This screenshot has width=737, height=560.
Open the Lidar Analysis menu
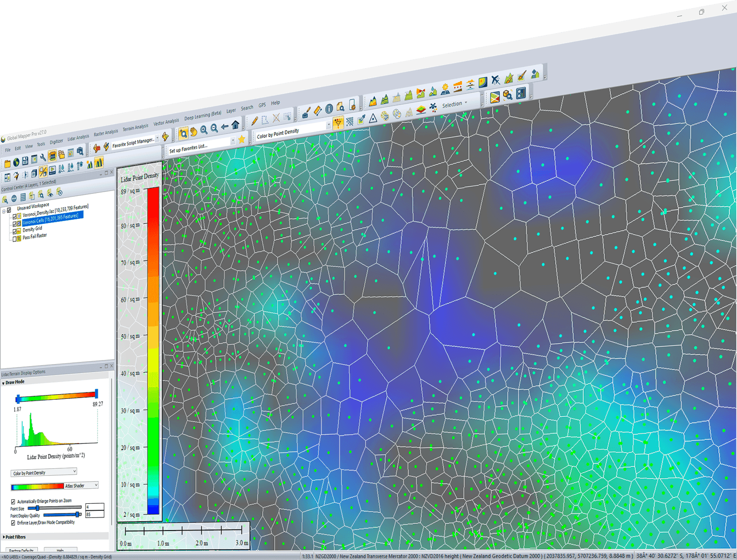[x=78, y=138]
